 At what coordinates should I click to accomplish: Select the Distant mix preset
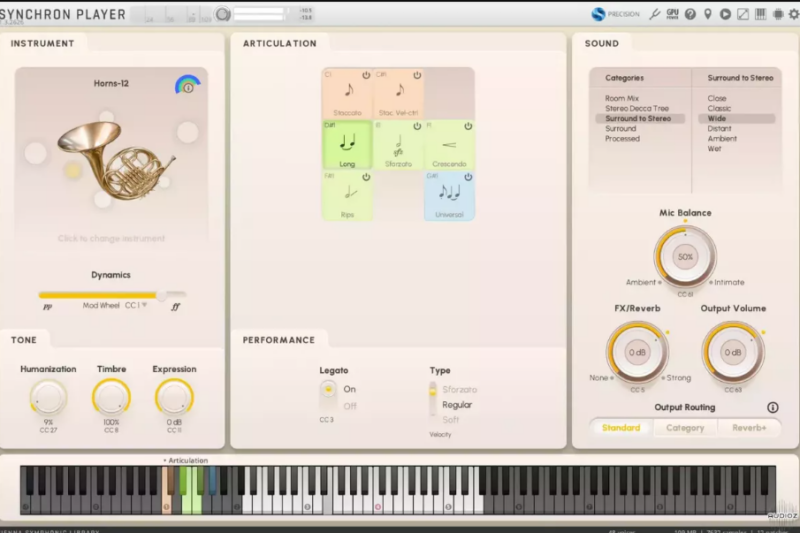719,129
